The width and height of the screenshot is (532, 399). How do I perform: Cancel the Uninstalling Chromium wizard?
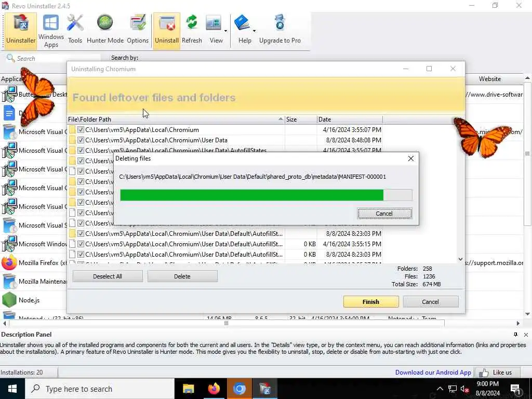tap(431, 302)
